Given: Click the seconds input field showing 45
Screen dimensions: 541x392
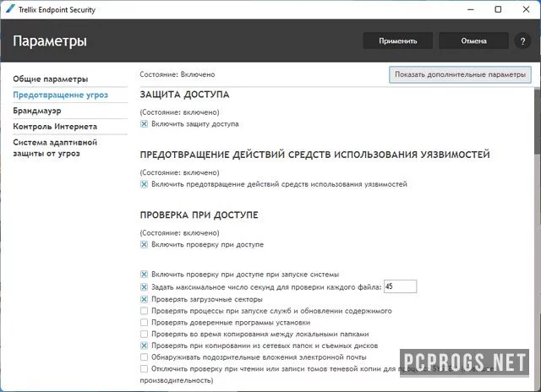Looking at the screenshot, I should 400,286.
